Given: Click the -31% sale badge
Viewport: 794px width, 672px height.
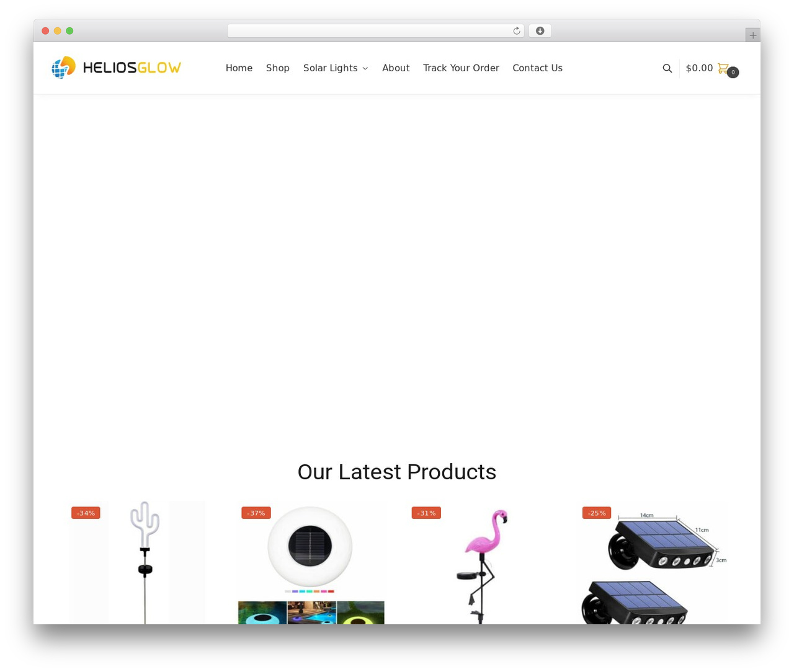Looking at the screenshot, I should [426, 513].
